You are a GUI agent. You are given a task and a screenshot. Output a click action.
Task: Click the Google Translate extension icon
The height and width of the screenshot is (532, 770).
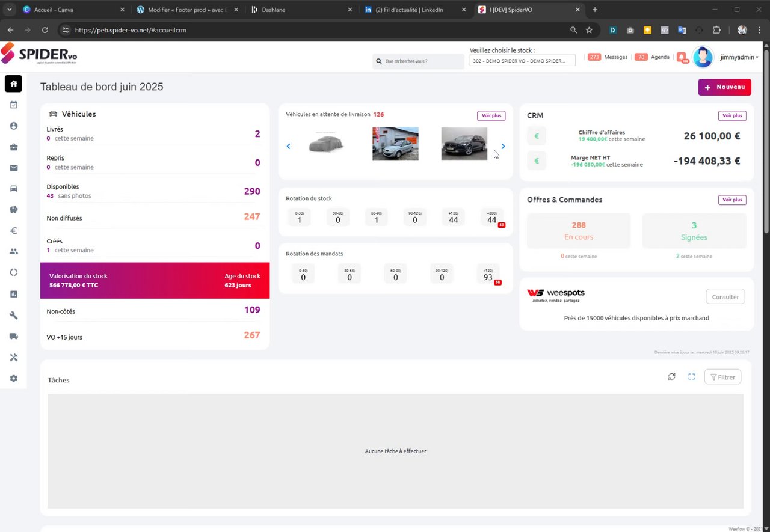(682, 30)
